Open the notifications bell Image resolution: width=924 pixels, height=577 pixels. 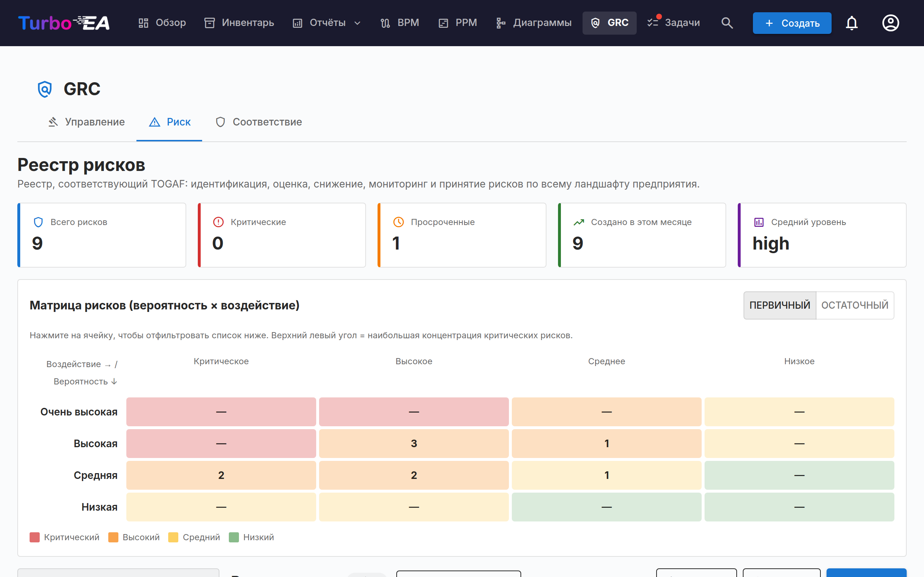coord(851,23)
